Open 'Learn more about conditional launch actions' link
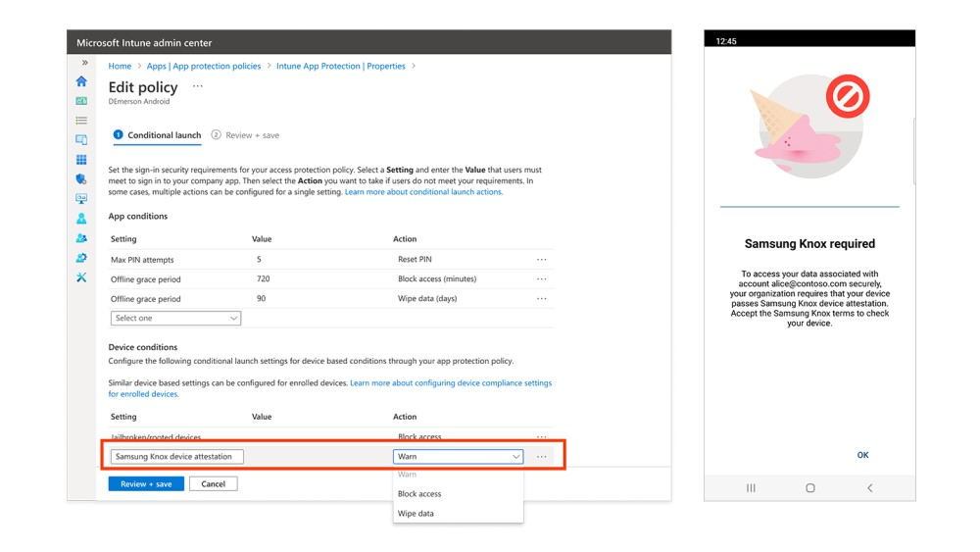The height and width of the screenshot is (552, 980). click(x=423, y=192)
